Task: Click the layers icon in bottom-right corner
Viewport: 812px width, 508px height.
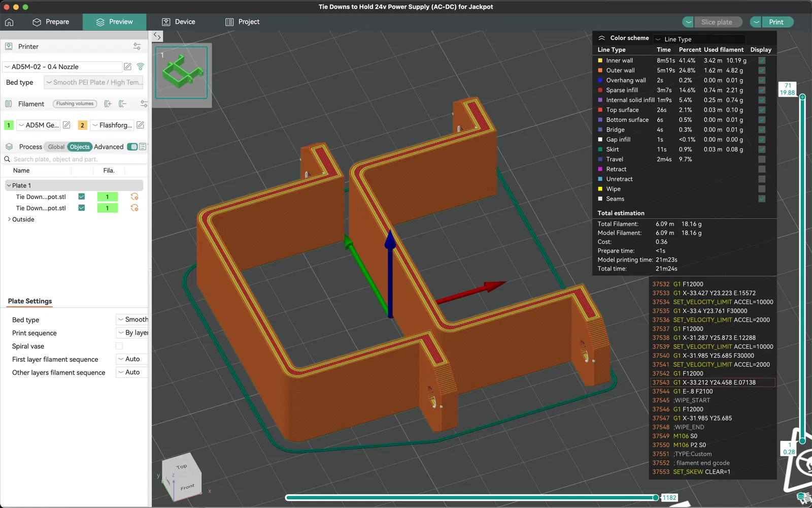Action: 802,497
